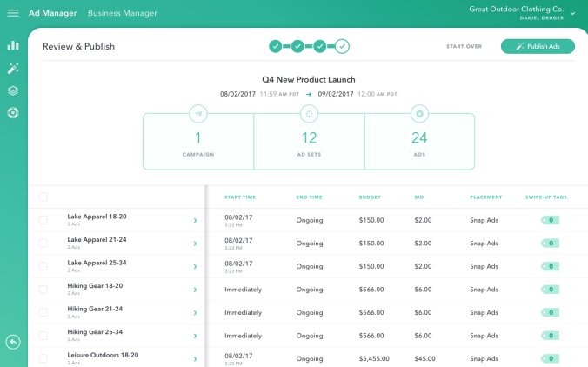Select the current fourth progress step
588x367 pixels.
click(342, 46)
